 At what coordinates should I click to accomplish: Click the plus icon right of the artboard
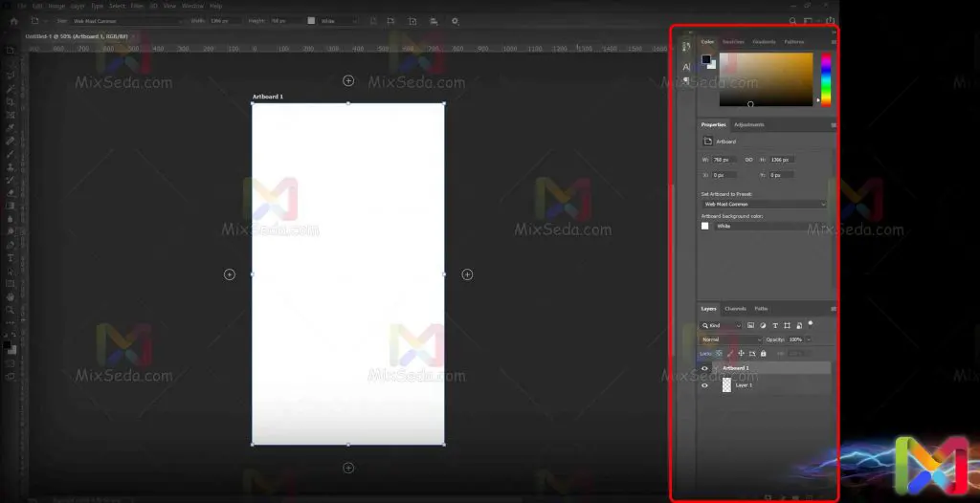click(x=467, y=274)
